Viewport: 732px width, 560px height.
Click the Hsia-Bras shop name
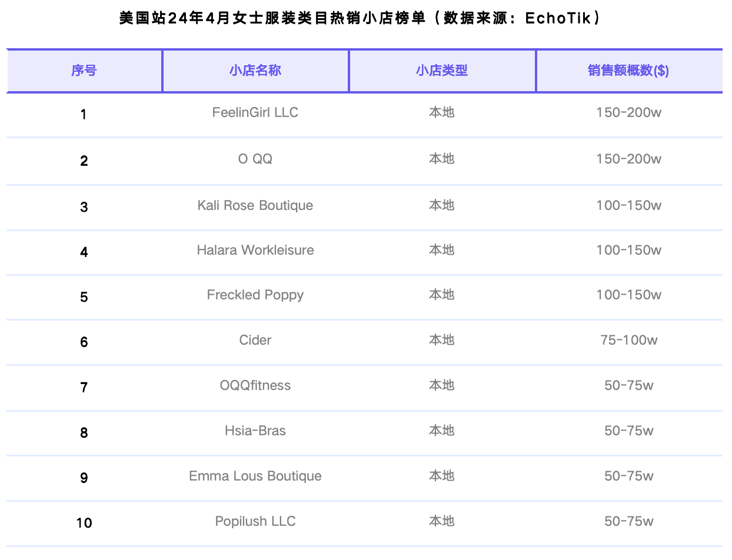tap(255, 431)
